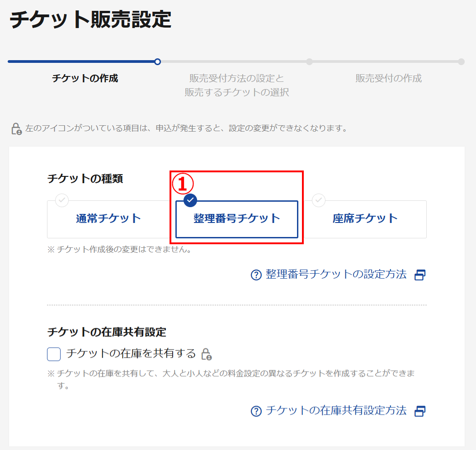Click the 販売受付の作成 step label

coord(388,78)
